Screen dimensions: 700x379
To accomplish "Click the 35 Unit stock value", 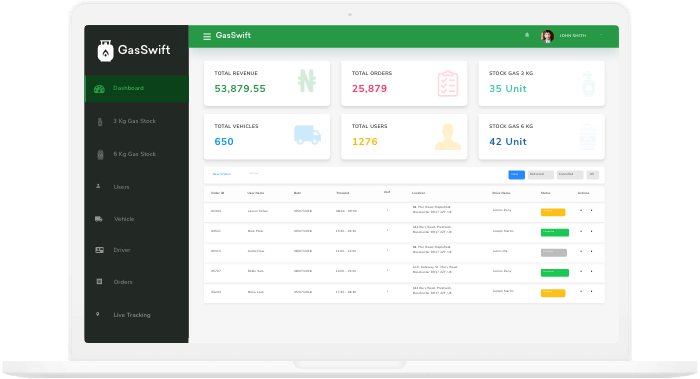I will point(508,89).
